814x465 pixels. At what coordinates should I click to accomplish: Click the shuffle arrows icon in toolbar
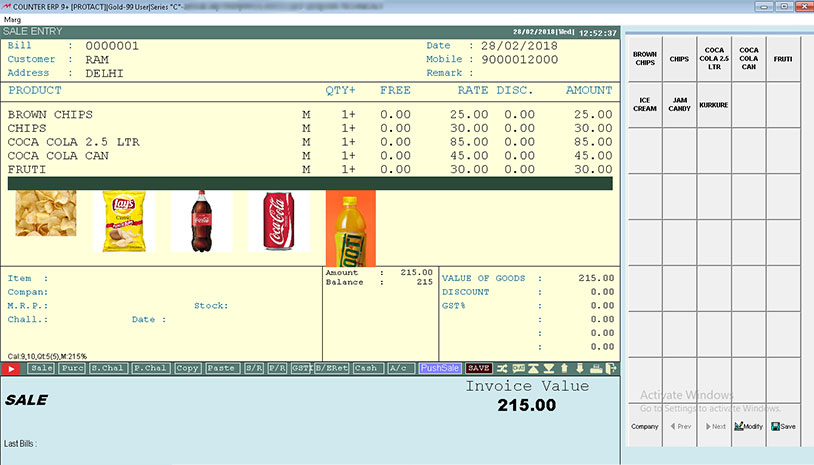click(502, 368)
